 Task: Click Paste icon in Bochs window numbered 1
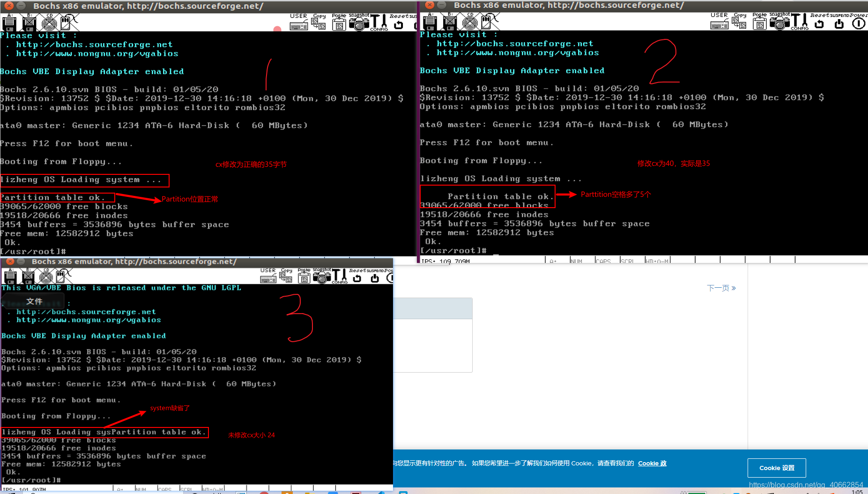pos(339,22)
